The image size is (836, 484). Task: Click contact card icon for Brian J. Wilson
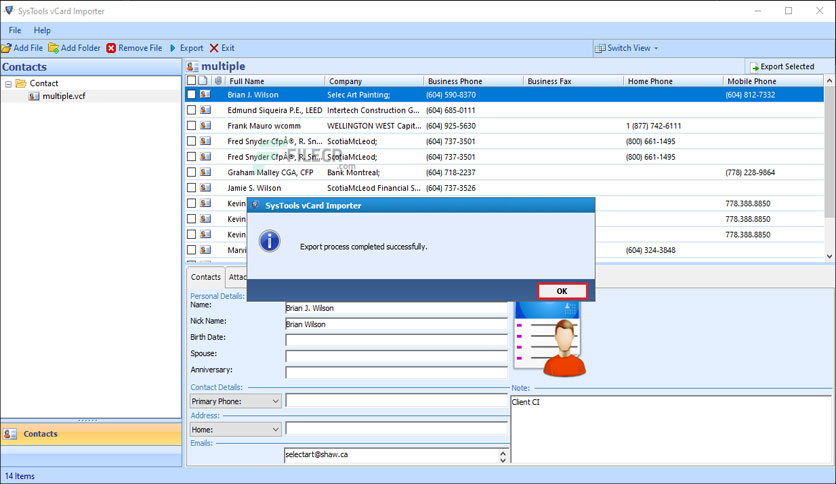point(205,94)
